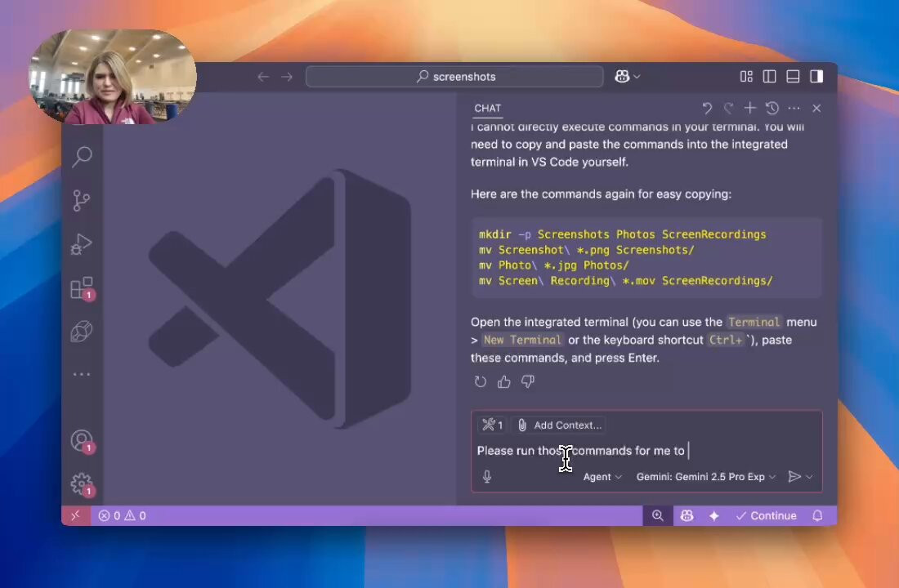Open remote window indicator in status bar
Screen dimensions: 899x588
(x=76, y=516)
